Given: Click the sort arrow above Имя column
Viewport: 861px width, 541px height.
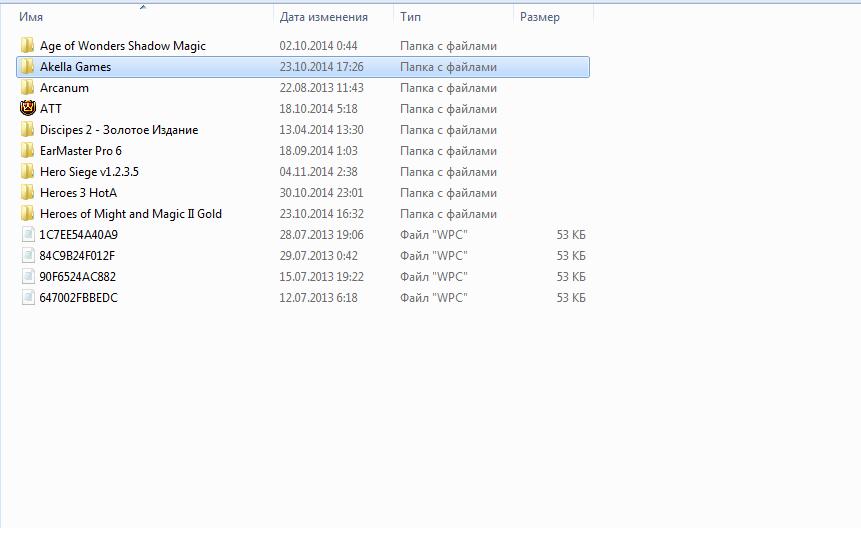Looking at the screenshot, I should point(143,7).
